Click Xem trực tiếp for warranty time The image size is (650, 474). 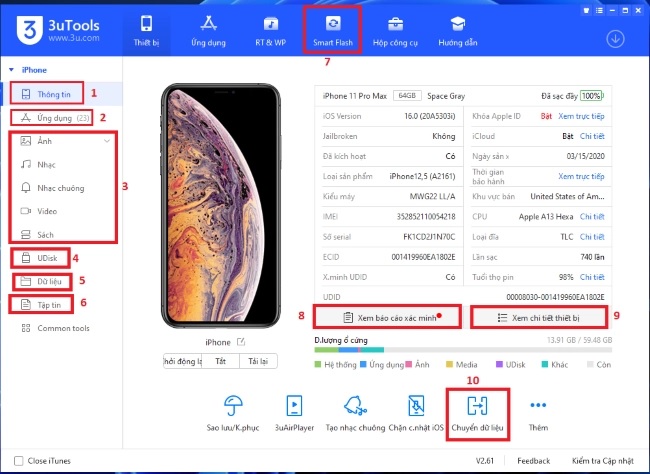(581, 176)
